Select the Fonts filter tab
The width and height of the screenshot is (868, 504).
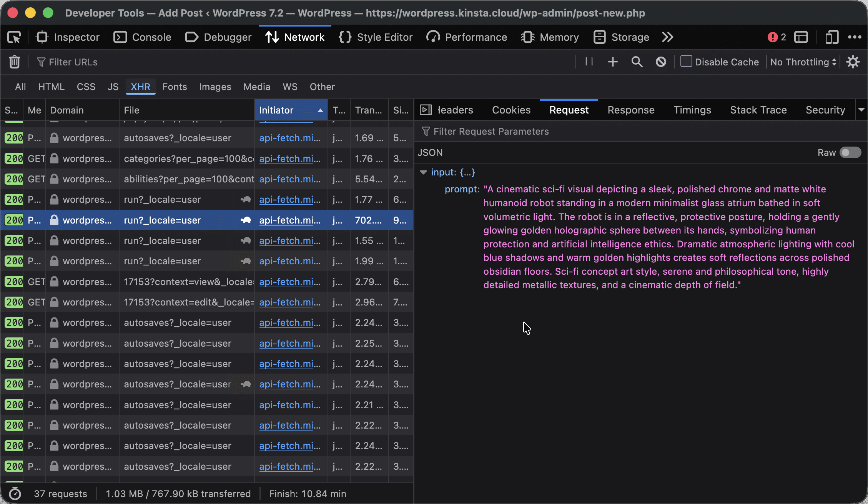[x=175, y=87]
